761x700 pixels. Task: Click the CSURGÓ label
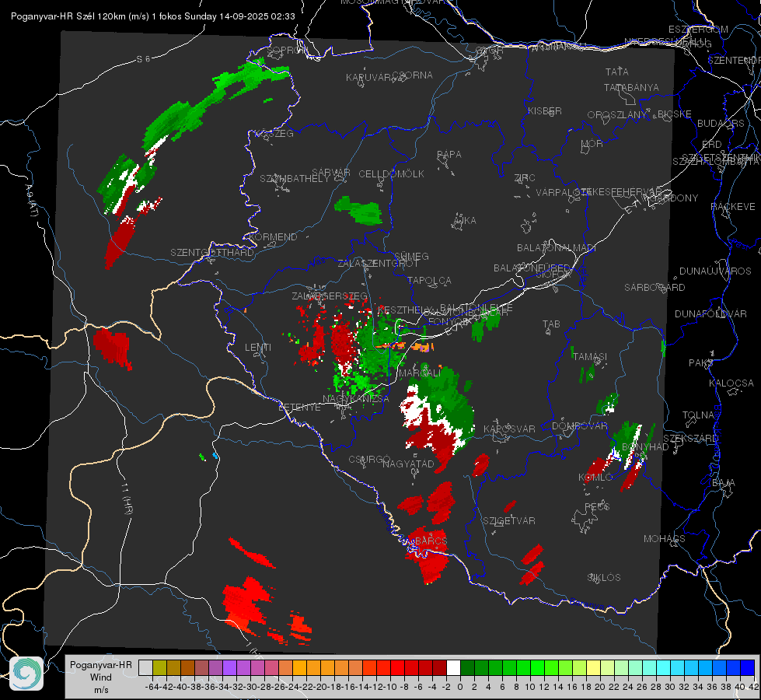pos(369,459)
